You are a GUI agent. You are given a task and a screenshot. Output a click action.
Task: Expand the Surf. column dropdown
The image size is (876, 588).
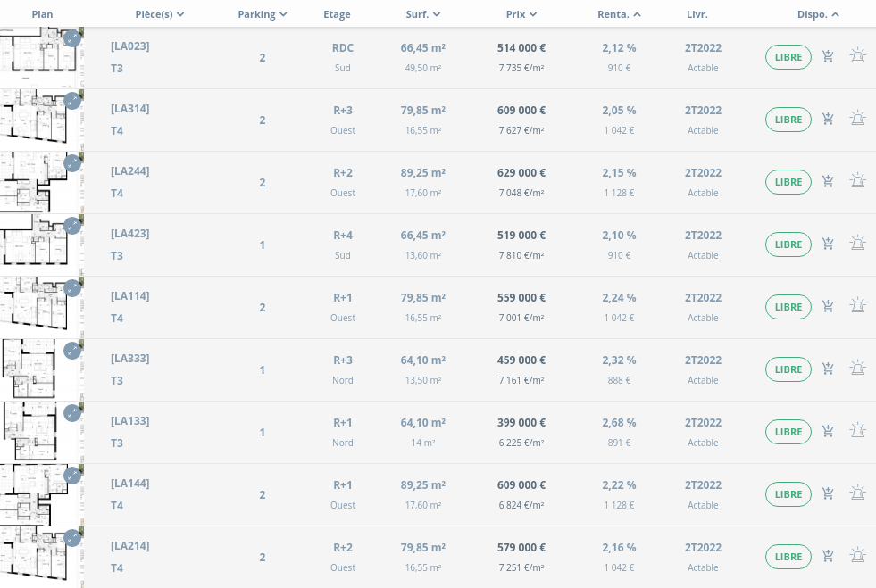[423, 14]
